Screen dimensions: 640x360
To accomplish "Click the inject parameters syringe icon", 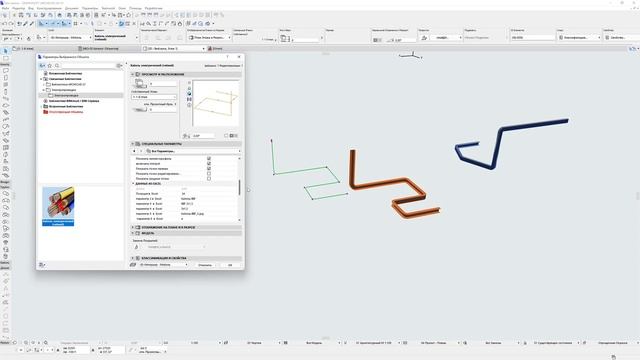I will tap(32, 24).
